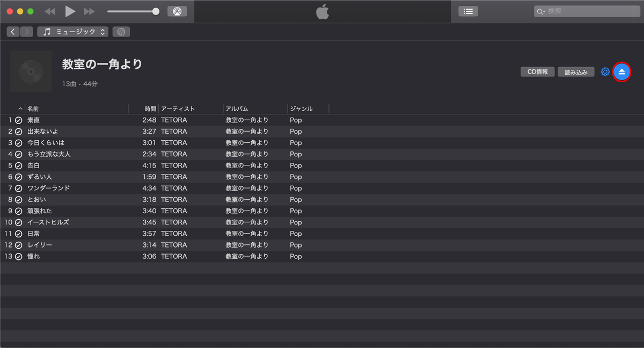Screen dimensions: 644x348
Task: Eject the CD with the eject button
Action: 621,71
